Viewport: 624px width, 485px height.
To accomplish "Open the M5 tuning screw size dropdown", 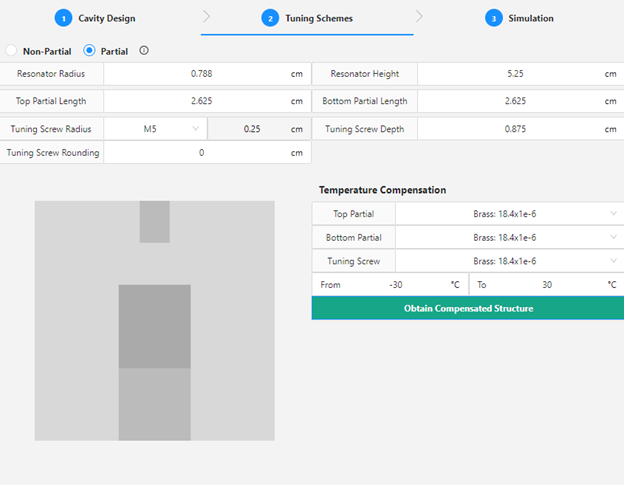I will pyautogui.click(x=155, y=129).
